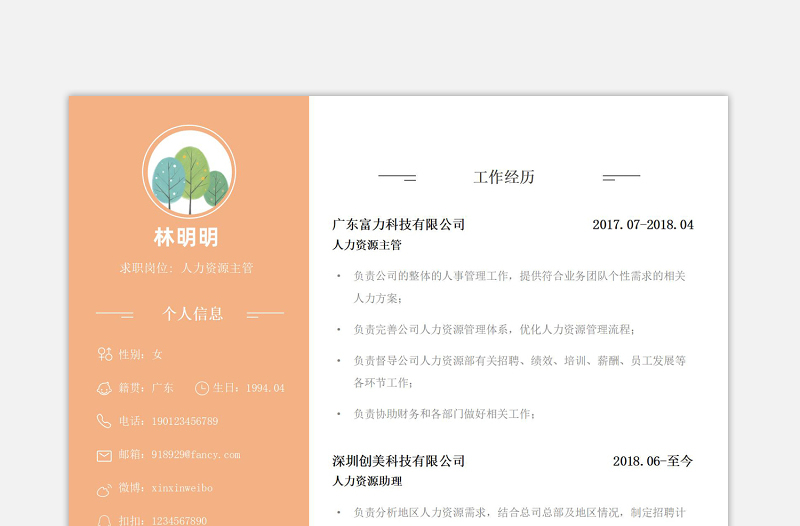The height and width of the screenshot is (526, 800).
Task: Click bullet text 负责督导公司人力资源部
Action: 519,371
